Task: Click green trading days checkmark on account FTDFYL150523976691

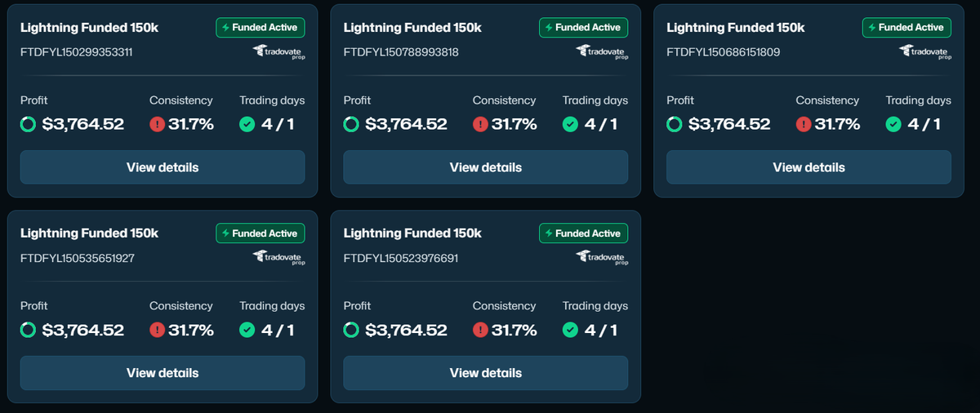Action: point(571,330)
